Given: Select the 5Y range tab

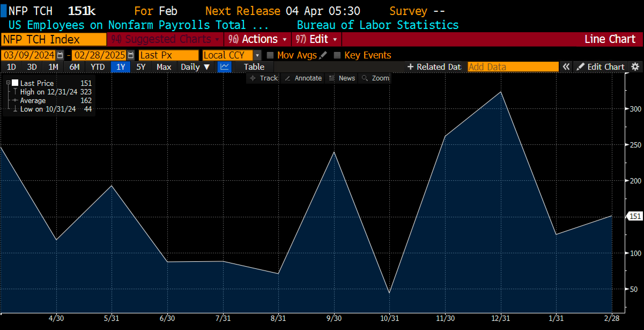Looking at the screenshot, I should pos(141,67).
